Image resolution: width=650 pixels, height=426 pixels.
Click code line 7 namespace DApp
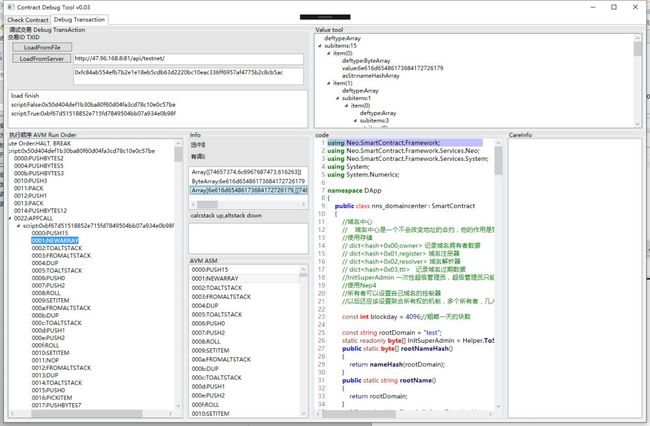click(354, 190)
